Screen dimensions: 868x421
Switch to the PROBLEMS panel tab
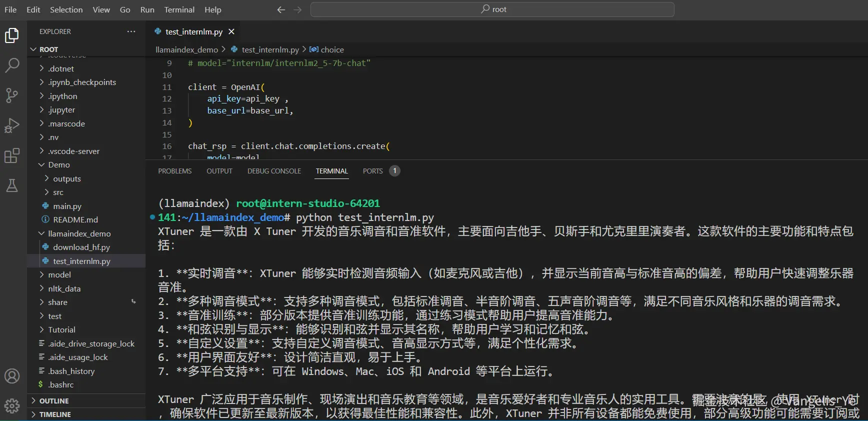pyautogui.click(x=175, y=171)
